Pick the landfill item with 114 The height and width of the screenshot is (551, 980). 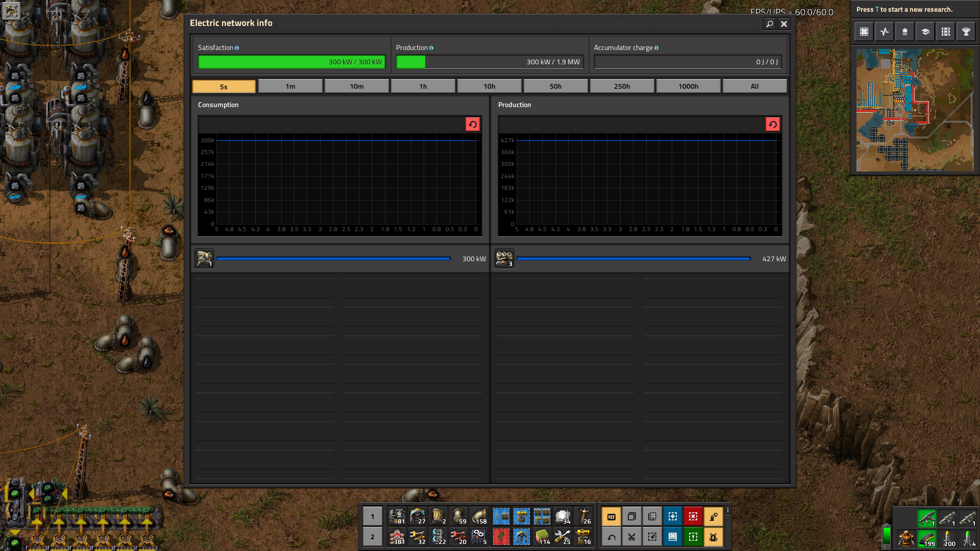[x=542, y=537]
